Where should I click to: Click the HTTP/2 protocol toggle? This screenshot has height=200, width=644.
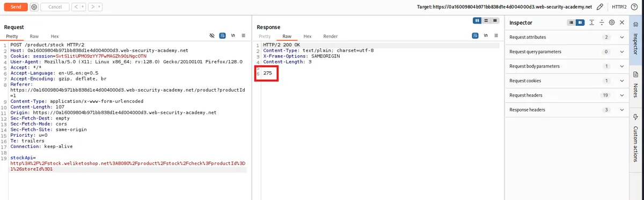click(620, 7)
